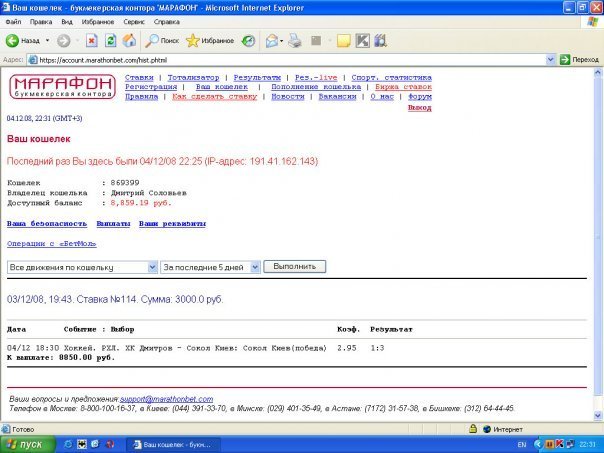
Task: Open the Выплаты link
Action: tap(113, 224)
